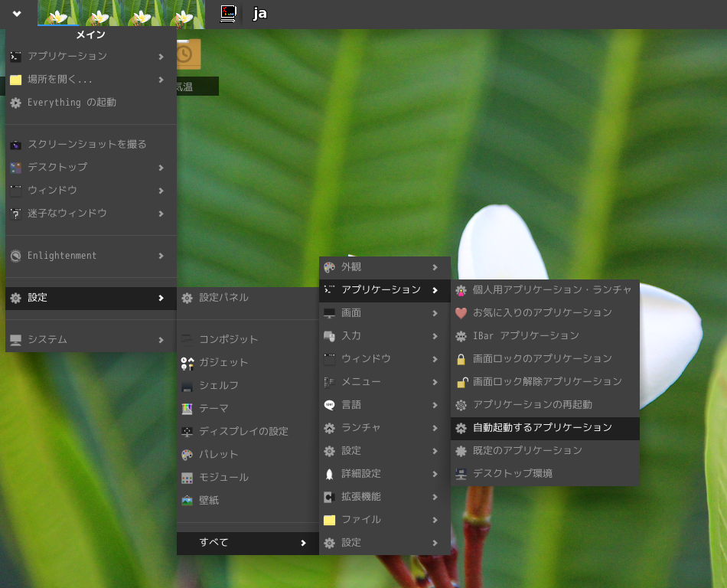Image resolution: width=727 pixels, height=588 pixels.
Task: Click the 入力 mouse icon
Action: (329, 336)
